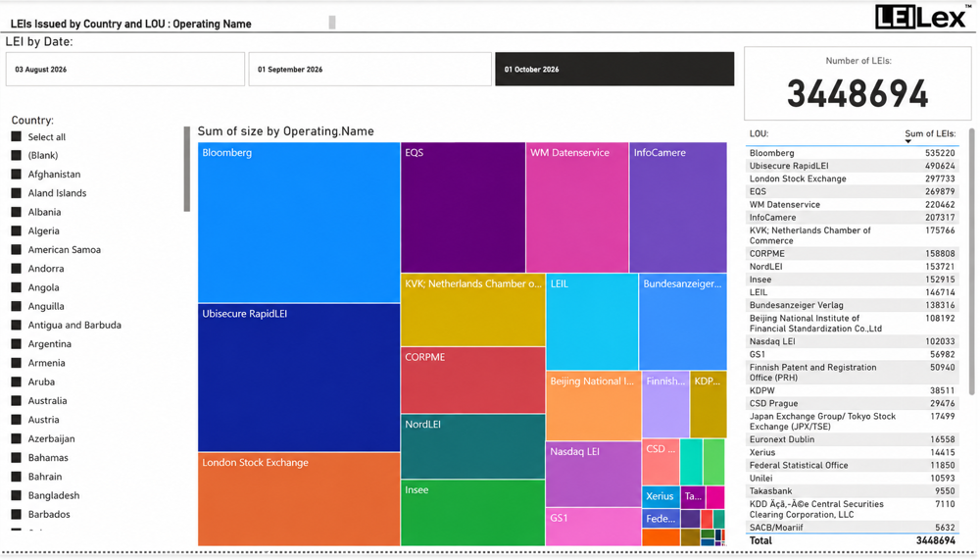Toggle the (Blank) country checkbox

pos(17,155)
